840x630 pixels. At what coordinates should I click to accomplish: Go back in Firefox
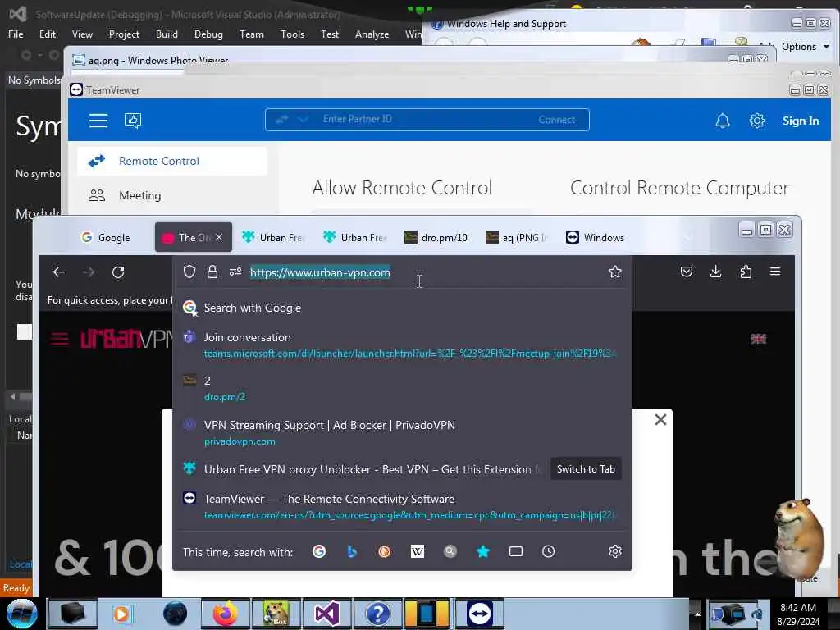point(59,272)
